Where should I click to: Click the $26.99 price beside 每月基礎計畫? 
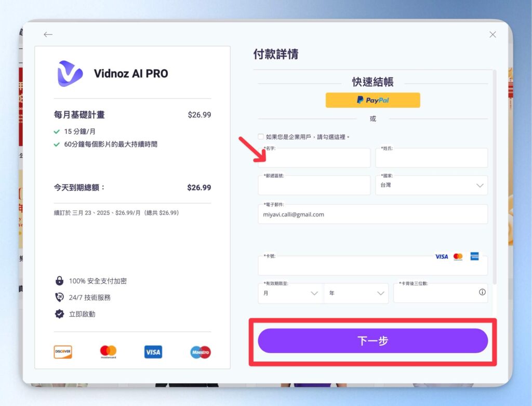click(199, 115)
